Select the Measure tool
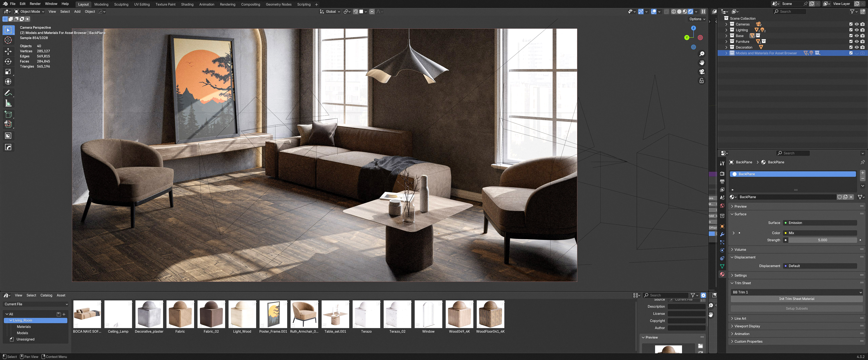868x360 pixels. [8, 103]
